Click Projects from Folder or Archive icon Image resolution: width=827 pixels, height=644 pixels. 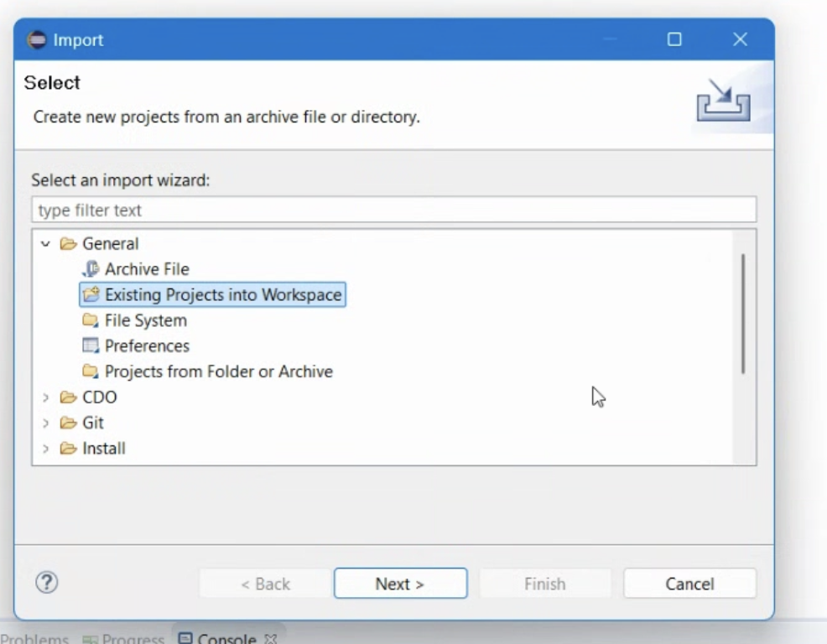point(91,371)
